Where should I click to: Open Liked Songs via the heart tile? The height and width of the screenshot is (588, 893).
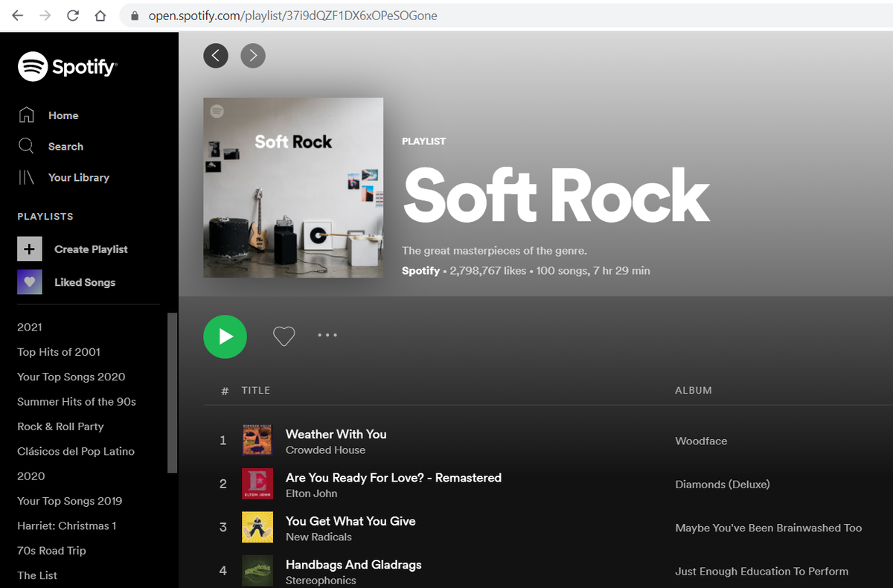[30, 282]
